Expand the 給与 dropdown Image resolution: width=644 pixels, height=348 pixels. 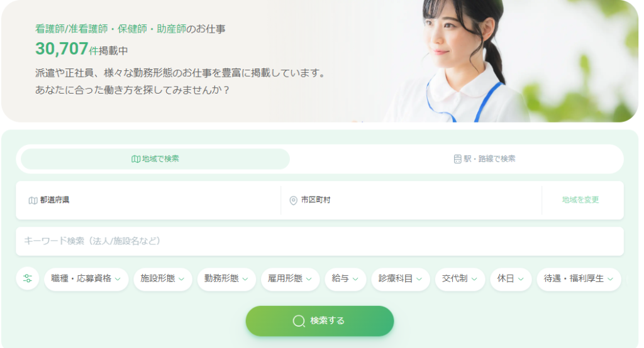[x=345, y=279]
